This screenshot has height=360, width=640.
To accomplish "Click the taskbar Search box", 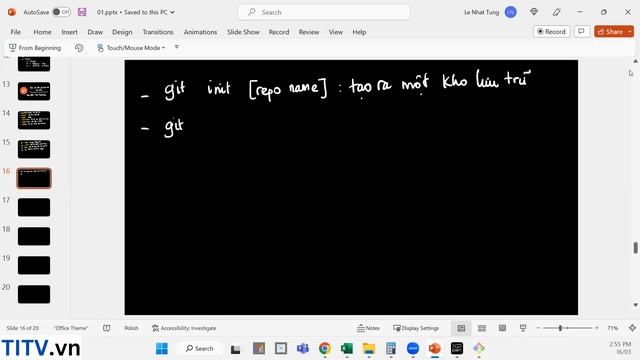I will [199, 349].
